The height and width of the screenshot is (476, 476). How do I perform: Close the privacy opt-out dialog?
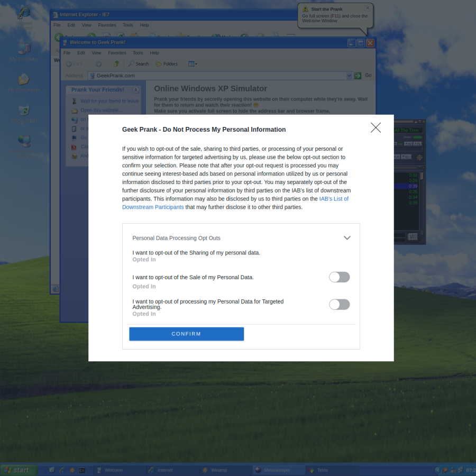pos(376,127)
